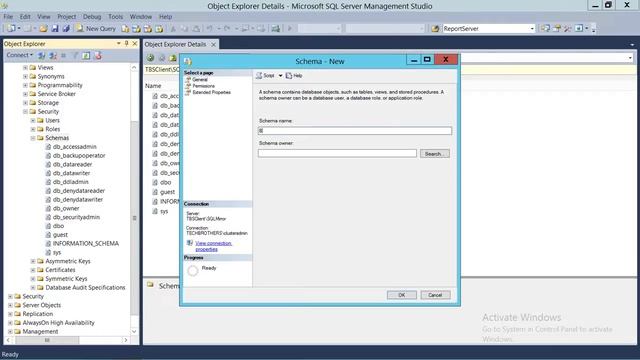Click the New Project icon at the toolbar start
The width and height of the screenshot is (640, 360).
(11, 29)
